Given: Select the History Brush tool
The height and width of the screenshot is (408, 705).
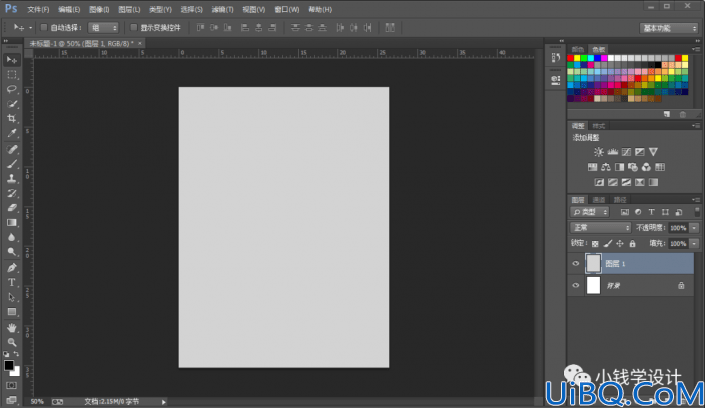Looking at the screenshot, I should 12,193.
